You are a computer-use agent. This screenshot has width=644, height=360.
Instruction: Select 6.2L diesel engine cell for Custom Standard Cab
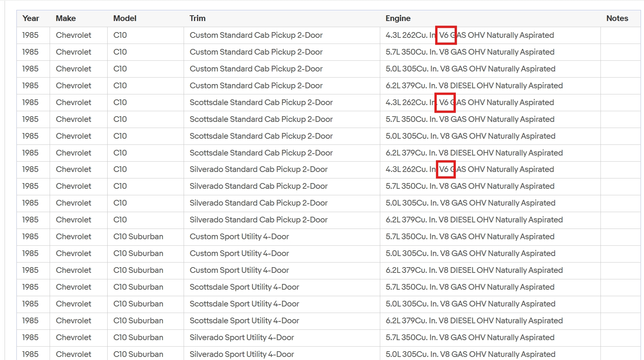click(x=490, y=86)
